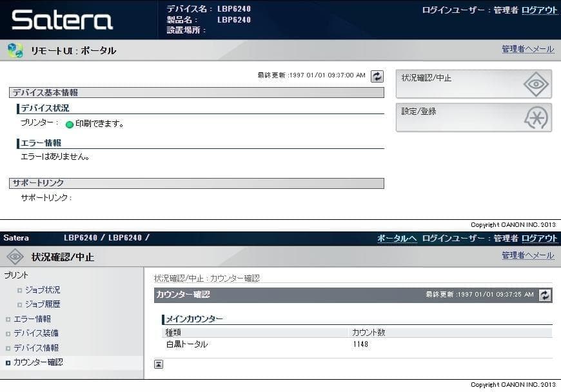Open エラー情報 from the side menu
Image resolution: width=561 pixels, height=392 pixels.
tap(32, 319)
